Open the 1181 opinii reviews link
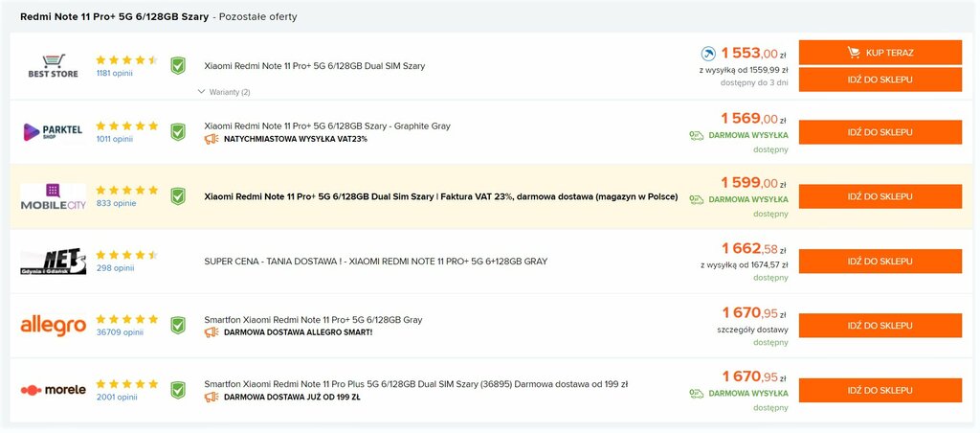Screen dimensions: 980x433 [x=115, y=73]
